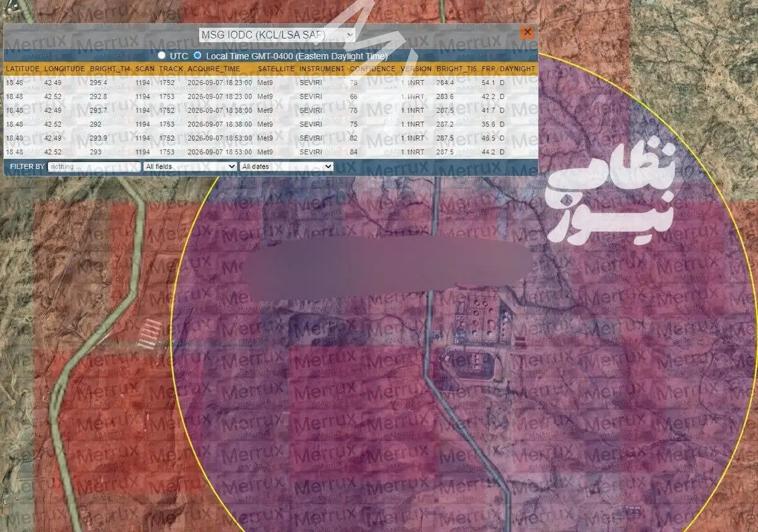Screen dimensions: 758x532
Task: Click the longitude 42.52 in the confidence 84 row
Action: (x=53, y=152)
